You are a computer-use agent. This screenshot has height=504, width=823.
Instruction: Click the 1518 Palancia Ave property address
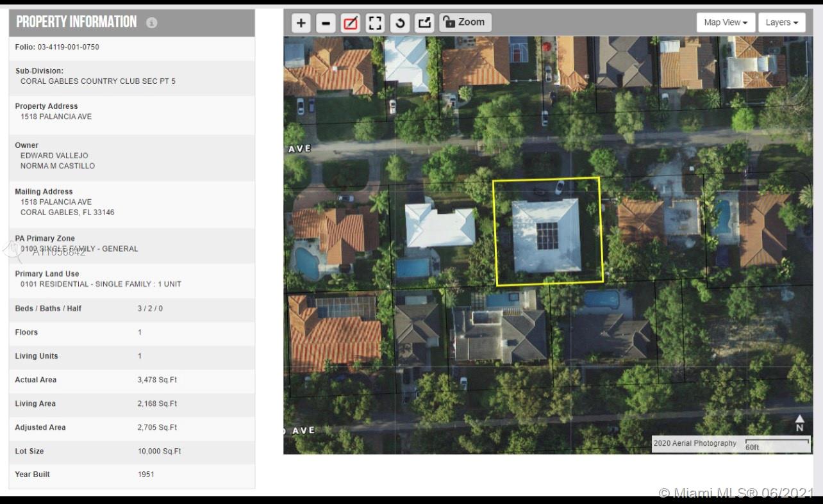point(56,117)
